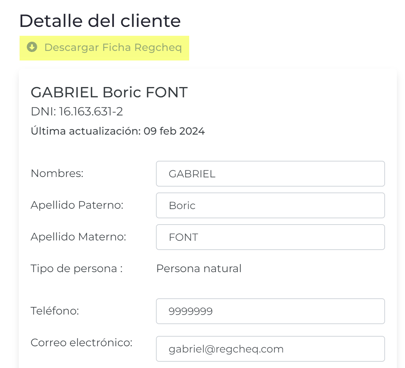Select the Apellido Paterno field with Boric
This screenshot has height=368, width=405.
[270, 205]
